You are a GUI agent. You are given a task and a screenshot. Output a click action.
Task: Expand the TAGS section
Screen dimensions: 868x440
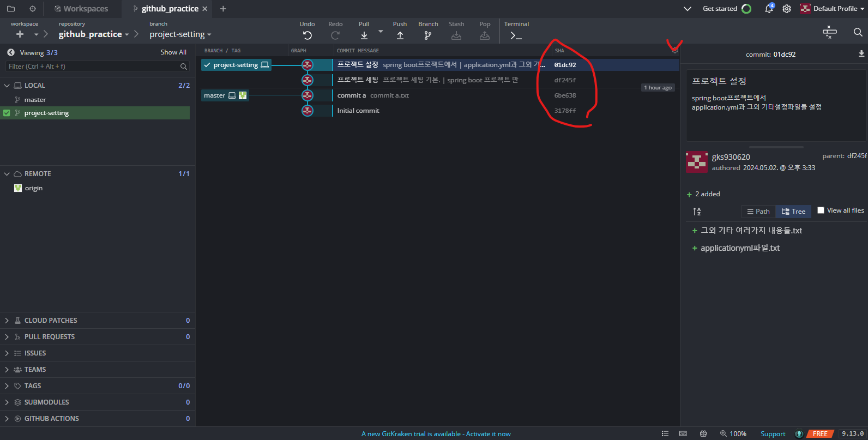[7, 386]
